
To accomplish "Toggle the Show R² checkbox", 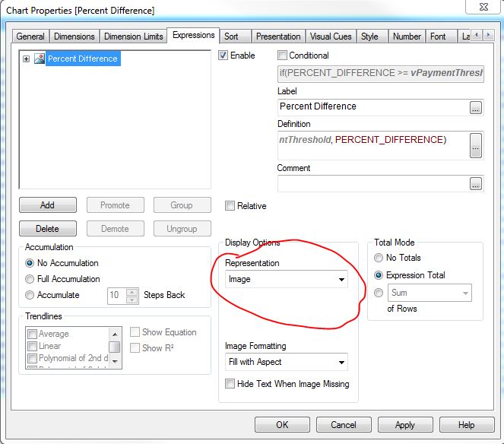I will point(135,348).
